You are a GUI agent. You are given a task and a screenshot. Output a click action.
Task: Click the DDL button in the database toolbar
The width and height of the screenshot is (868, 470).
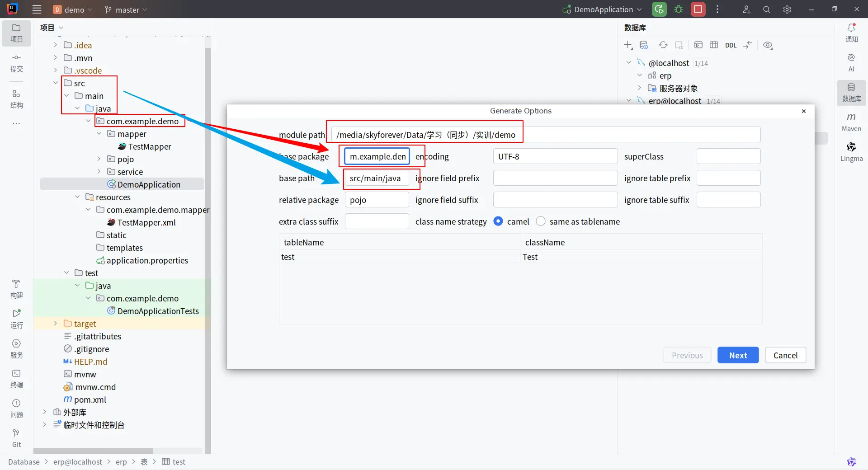click(731, 45)
